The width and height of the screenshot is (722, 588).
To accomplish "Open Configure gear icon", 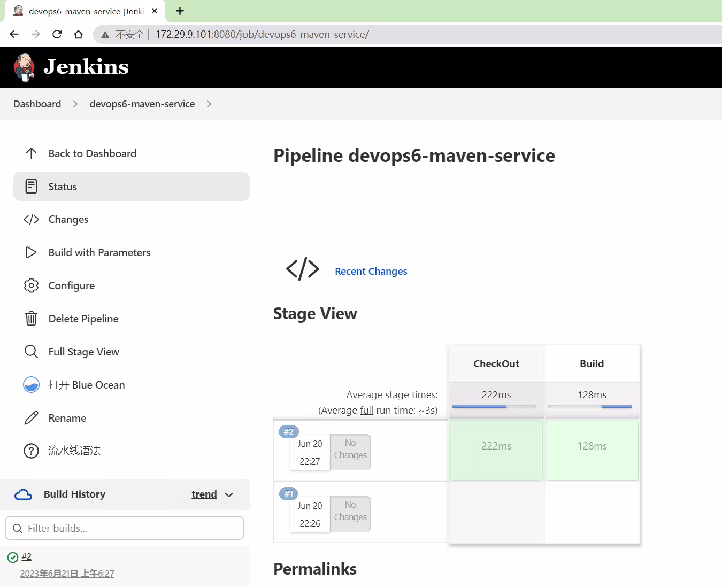I will 32,285.
